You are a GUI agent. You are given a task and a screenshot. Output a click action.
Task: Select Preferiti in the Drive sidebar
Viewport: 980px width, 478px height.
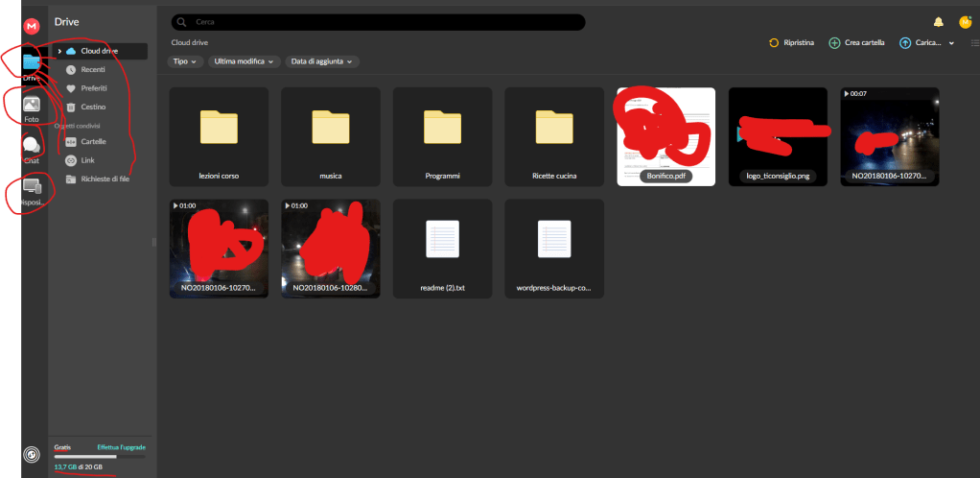coord(92,88)
